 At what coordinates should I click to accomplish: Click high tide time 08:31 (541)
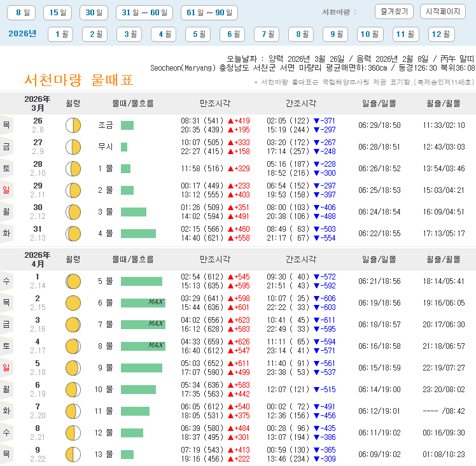[x=202, y=121]
